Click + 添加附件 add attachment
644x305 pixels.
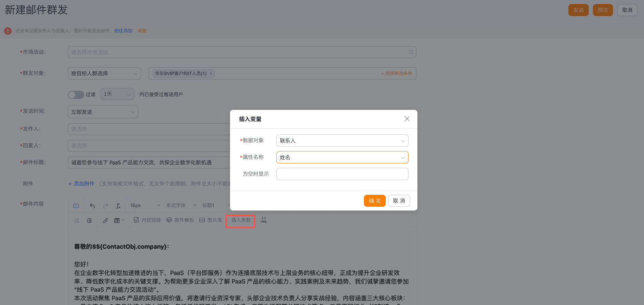tap(81, 184)
